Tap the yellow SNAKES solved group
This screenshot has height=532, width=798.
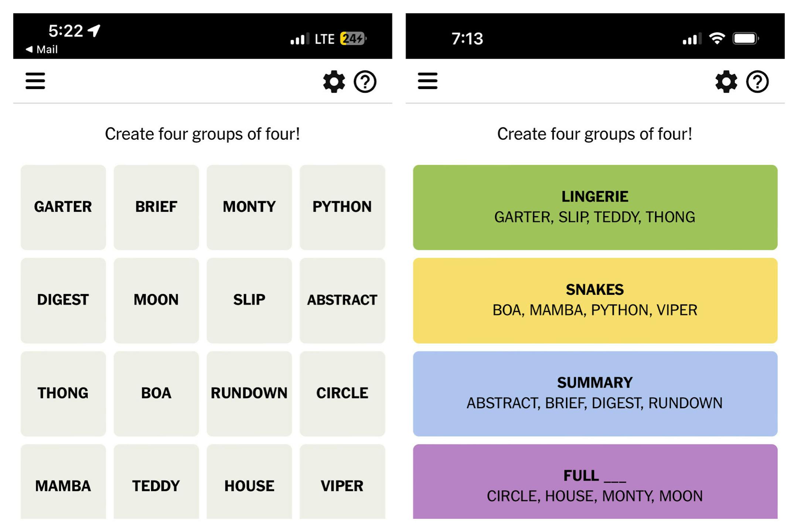click(595, 300)
